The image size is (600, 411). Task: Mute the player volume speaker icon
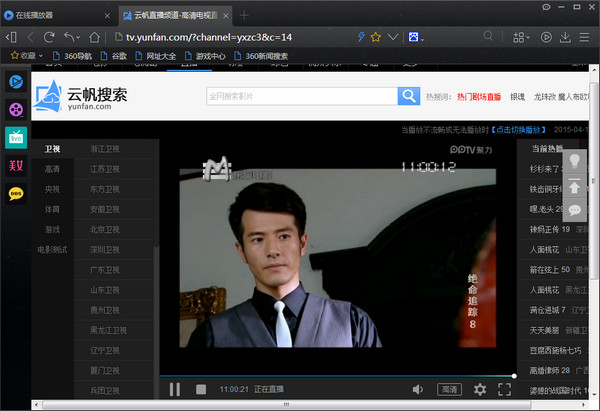click(418, 389)
